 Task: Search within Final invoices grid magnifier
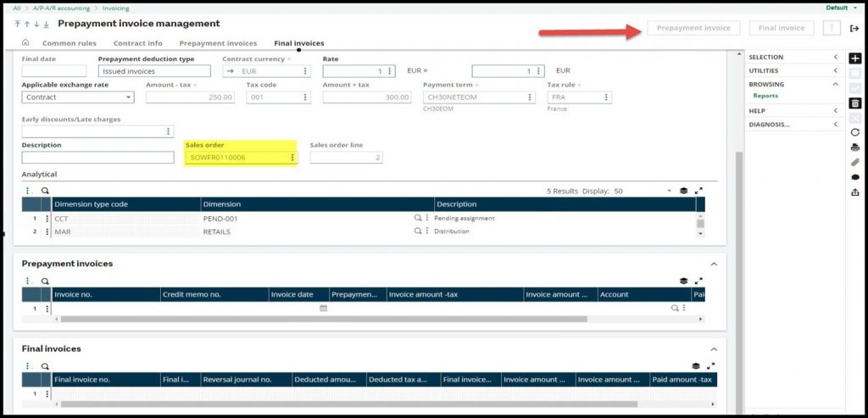click(45, 366)
